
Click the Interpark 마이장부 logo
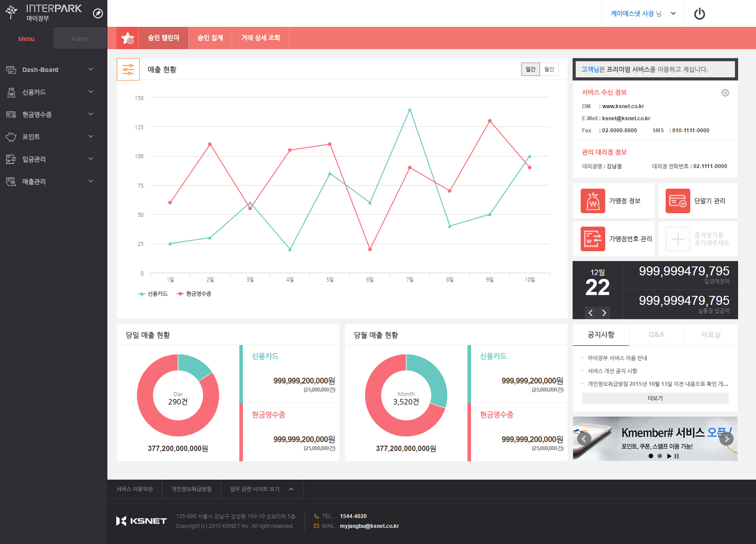tap(43, 13)
